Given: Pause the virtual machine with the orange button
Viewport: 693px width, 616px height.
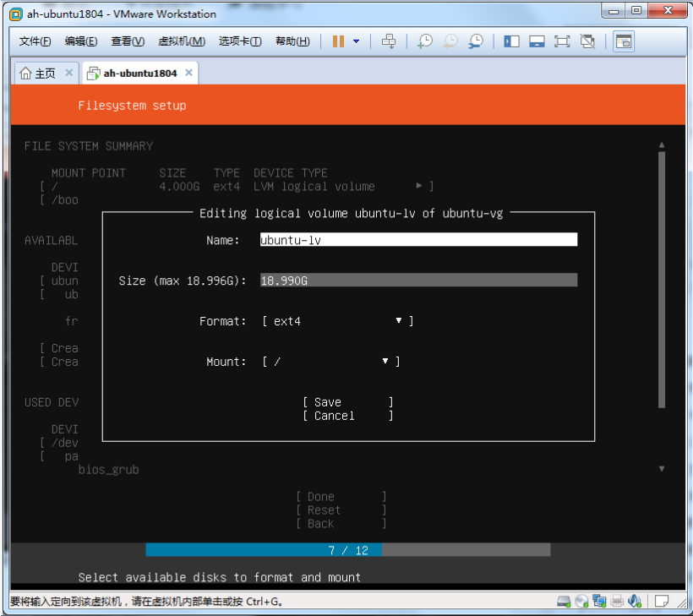Looking at the screenshot, I should pyautogui.click(x=338, y=41).
